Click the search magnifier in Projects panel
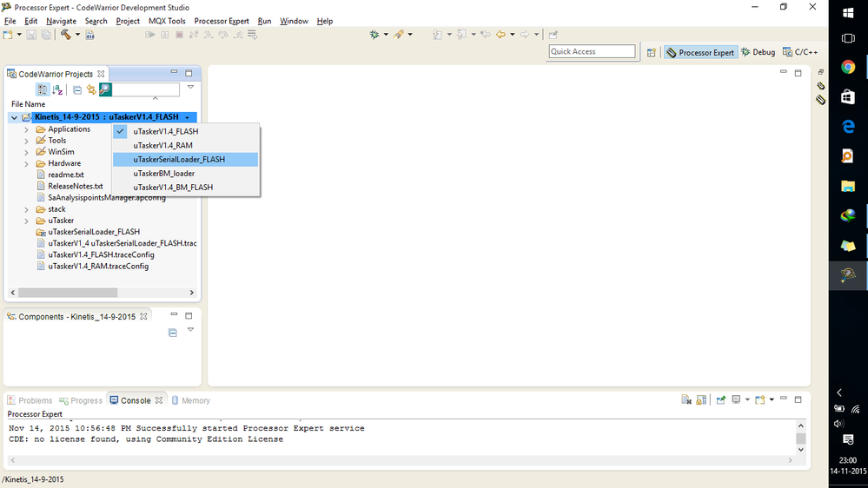This screenshot has width=868, height=488. (105, 89)
